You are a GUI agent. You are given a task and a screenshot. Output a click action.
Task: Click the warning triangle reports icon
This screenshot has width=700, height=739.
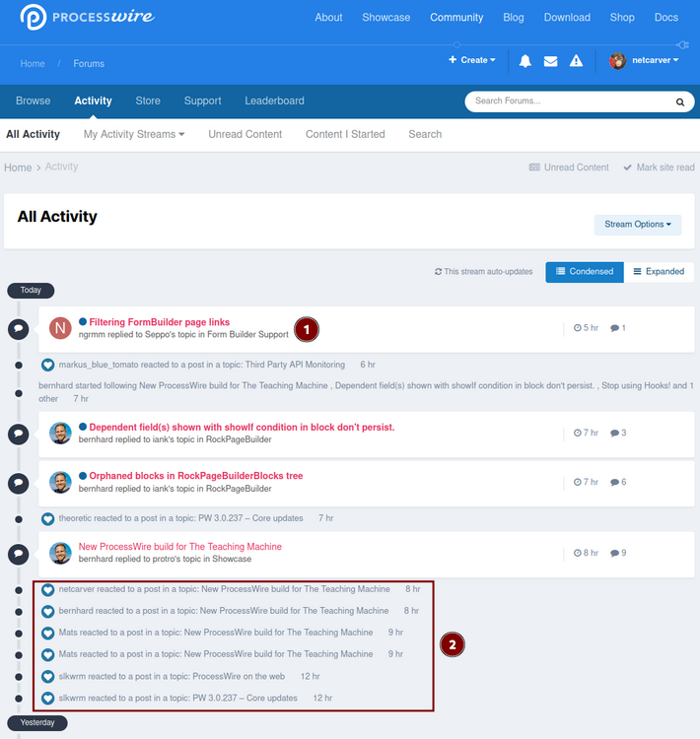pyautogui.click(x=576, y=61)
